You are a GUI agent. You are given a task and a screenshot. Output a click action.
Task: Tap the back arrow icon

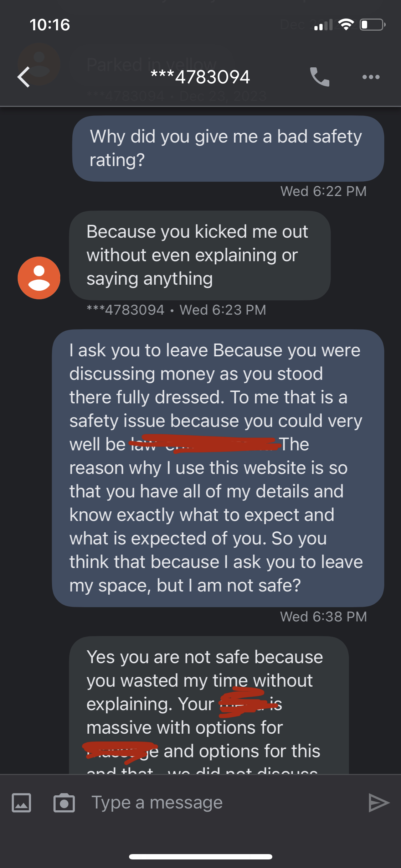(24, 77)
